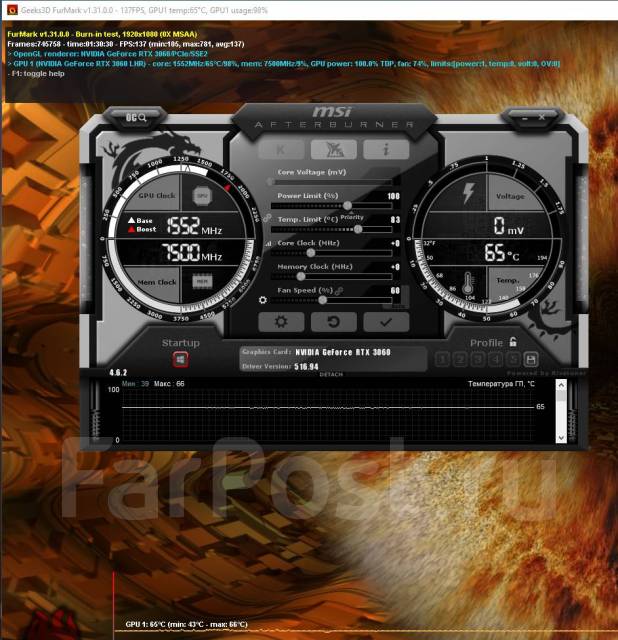
Task: Click the Max: 66 graph label
Action: point(169,384)
